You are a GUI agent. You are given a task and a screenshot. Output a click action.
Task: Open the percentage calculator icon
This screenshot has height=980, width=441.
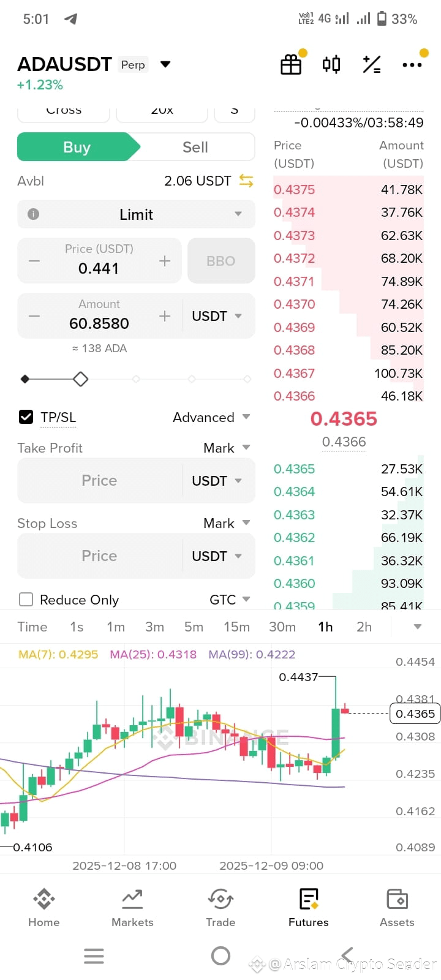point(372,64)
